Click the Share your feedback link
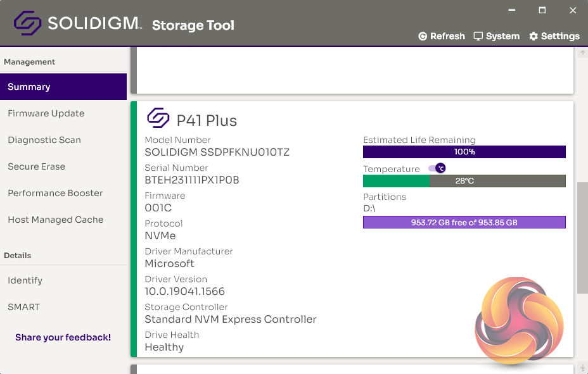 [63, 337]
